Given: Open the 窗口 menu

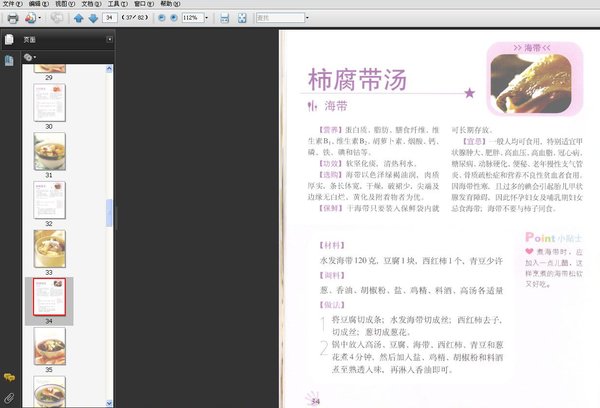Looking at the screenshot, I should coord(144,4).
